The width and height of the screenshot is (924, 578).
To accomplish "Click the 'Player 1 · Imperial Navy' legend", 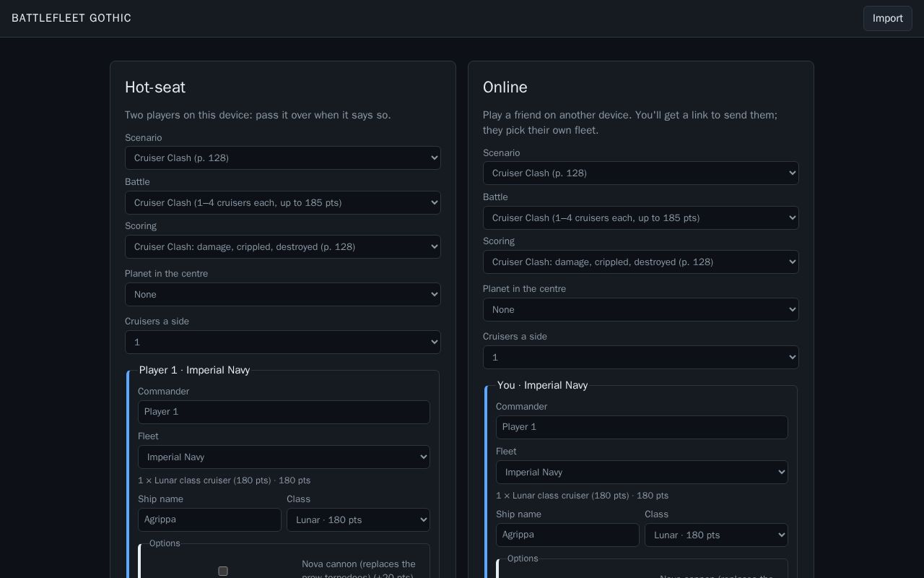I will (x=194, y=370).
